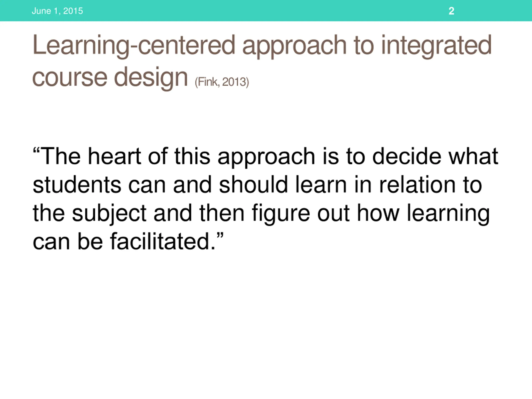
Task: Click the words can be in last line
Action: click(68, 242)
